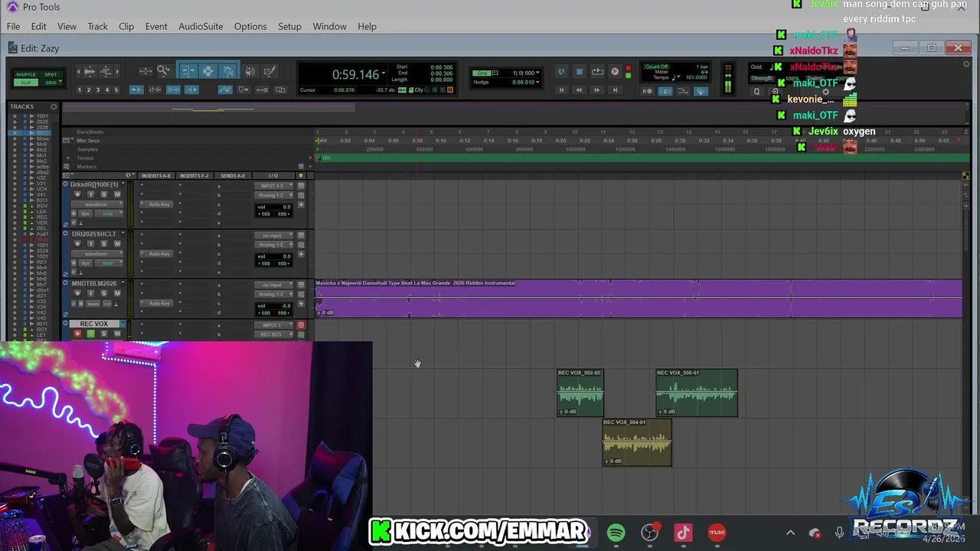Open the DRI2025SHCLT track name dropdown arrow
This screenshot has width=980, height=551.
click(122, 233)
